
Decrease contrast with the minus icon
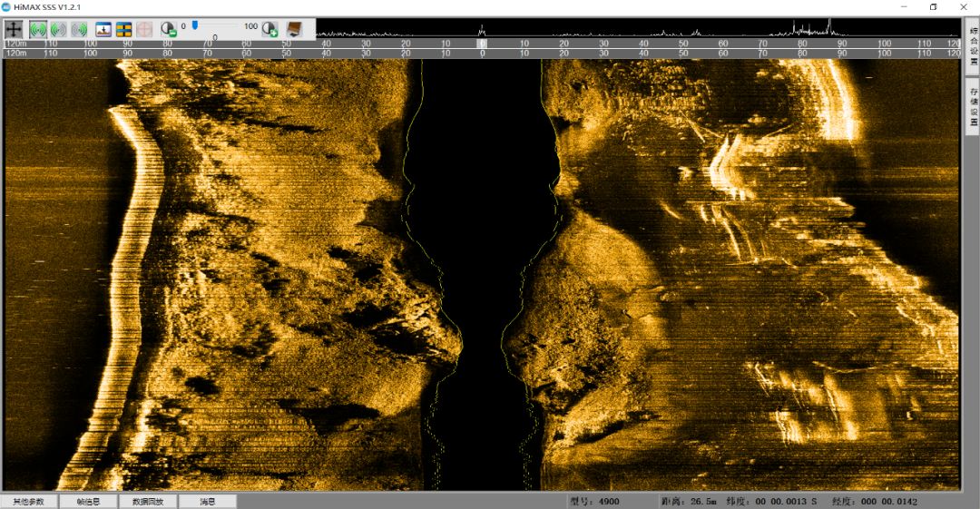(169, 29)
